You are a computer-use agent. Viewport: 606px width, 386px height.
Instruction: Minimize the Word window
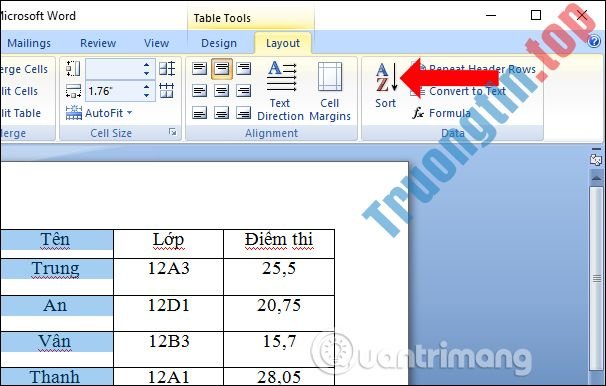[491, 15]
